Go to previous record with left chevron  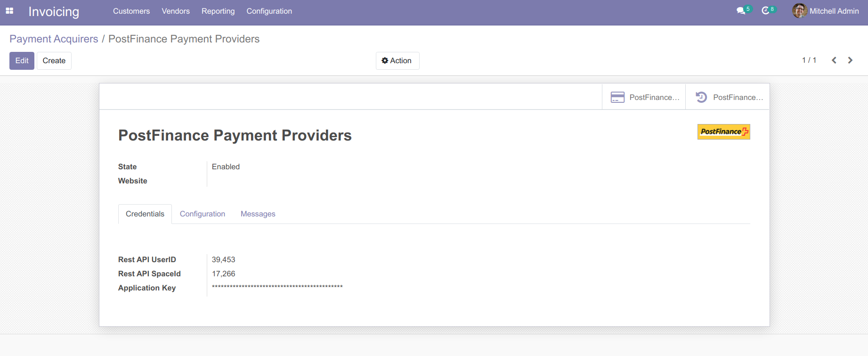tap(834, 60)
